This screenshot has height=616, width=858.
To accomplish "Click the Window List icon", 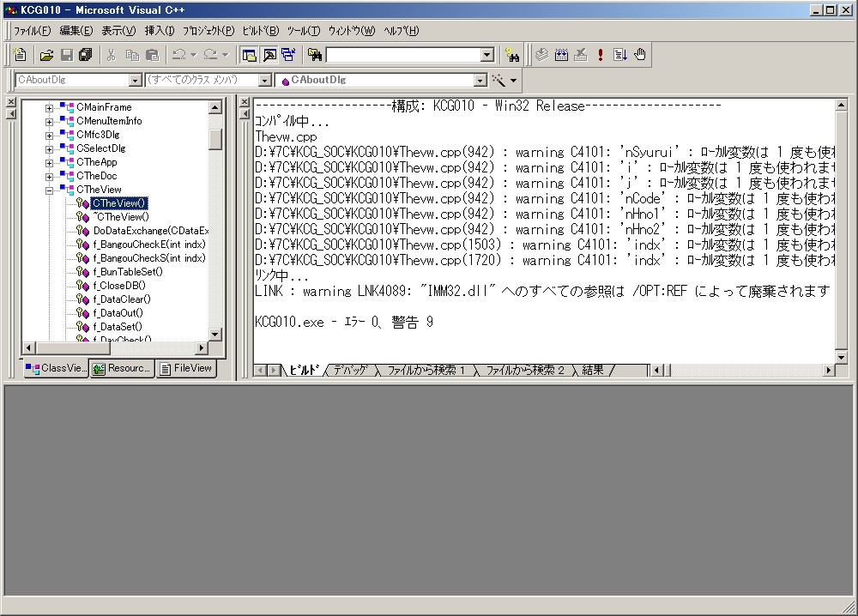I will click(x=288, y=55).
